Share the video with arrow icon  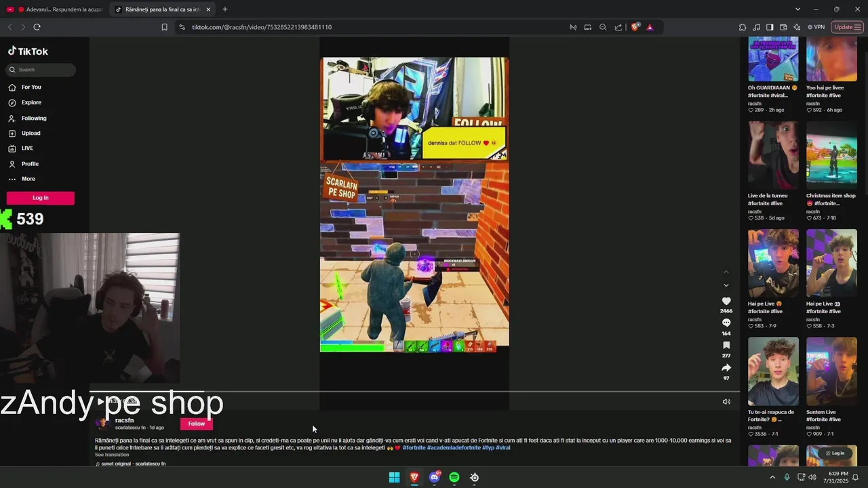point(726,368)
